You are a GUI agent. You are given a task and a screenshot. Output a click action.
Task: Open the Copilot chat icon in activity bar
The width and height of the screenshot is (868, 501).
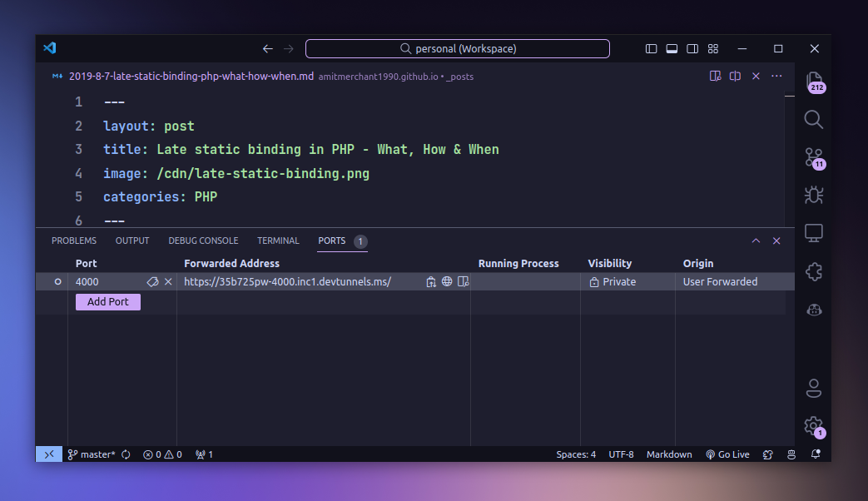[x=814, y=310]
